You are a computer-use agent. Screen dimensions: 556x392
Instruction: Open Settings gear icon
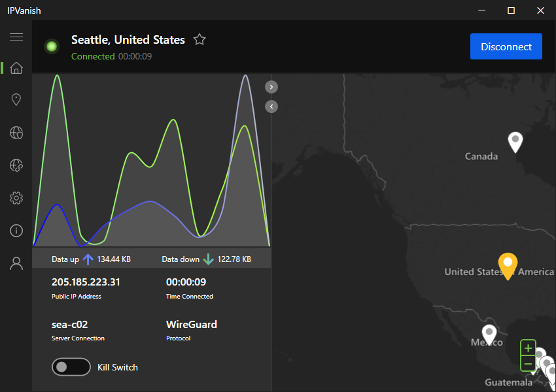click(x=16, y=198)
